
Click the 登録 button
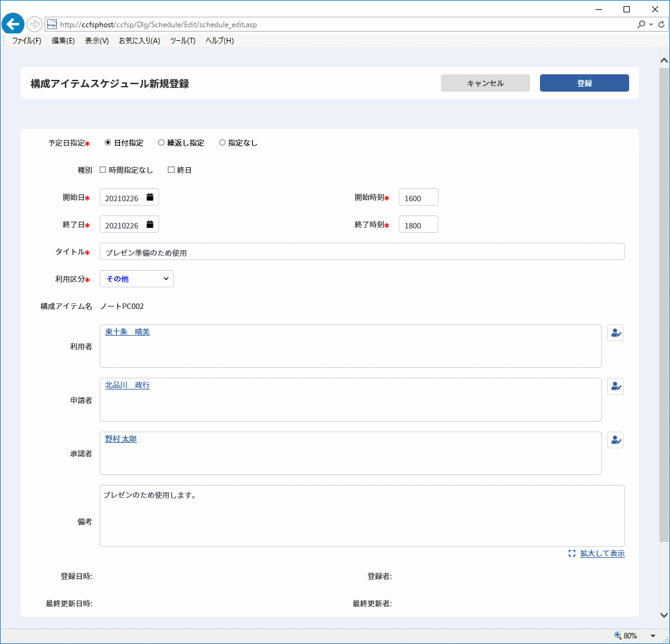[x=584, y=83]
